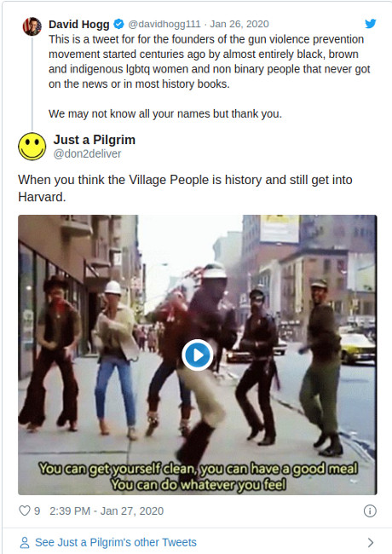Click the blue verified badge
The image size is (392, 554).
point(118,24)
